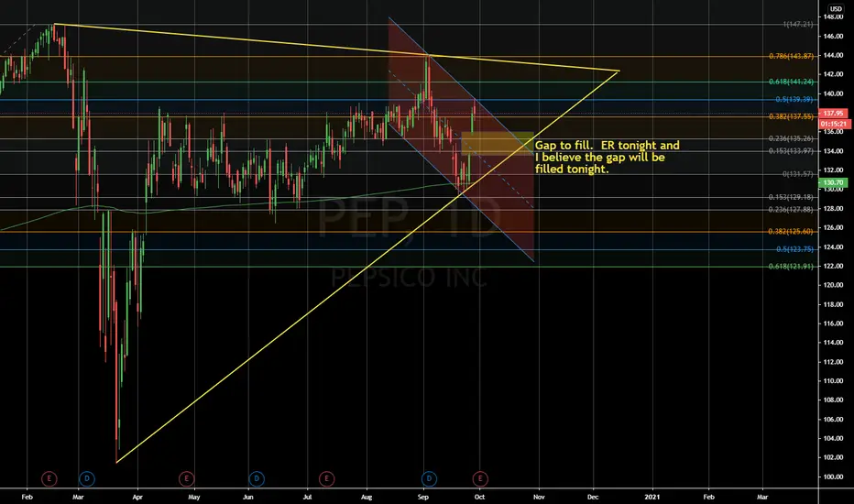Select the 'Gap to fill' text annotation
Viewport: 854px width, 504px height.
point(607,157)
